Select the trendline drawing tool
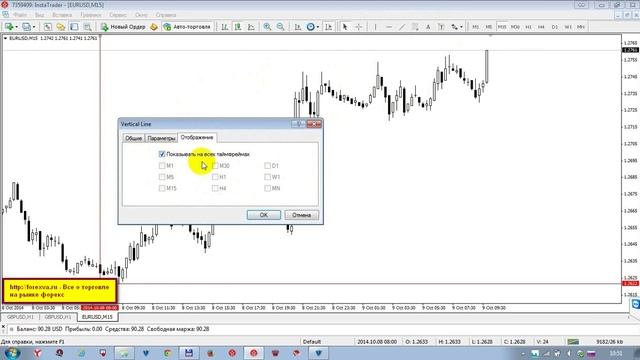The height and width of the screenshot is (360, 640). click(402, 27)
